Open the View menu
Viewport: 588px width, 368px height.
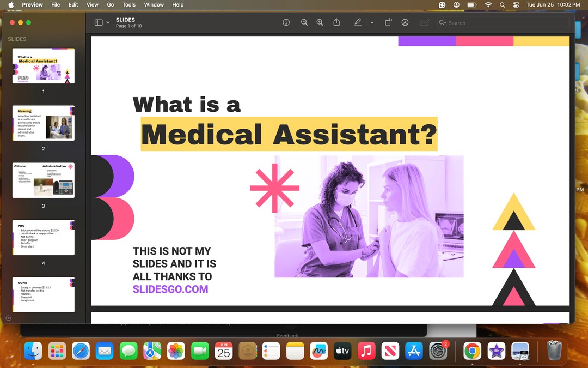click(92, 5)
